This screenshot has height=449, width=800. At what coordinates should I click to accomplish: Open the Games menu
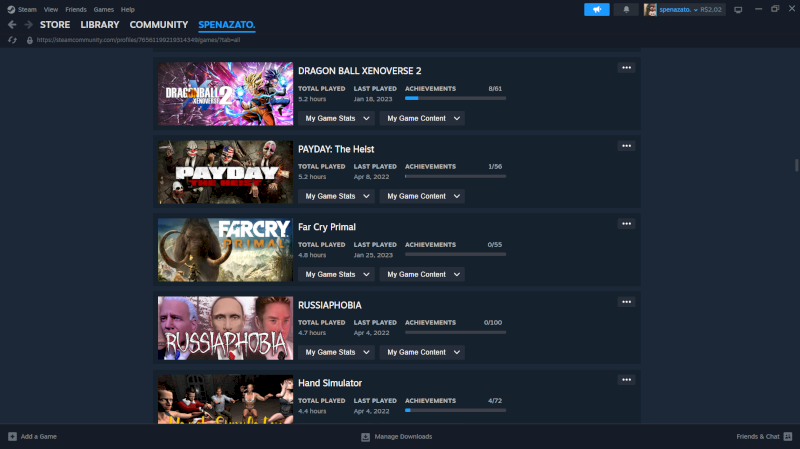[x=104, y=9]
